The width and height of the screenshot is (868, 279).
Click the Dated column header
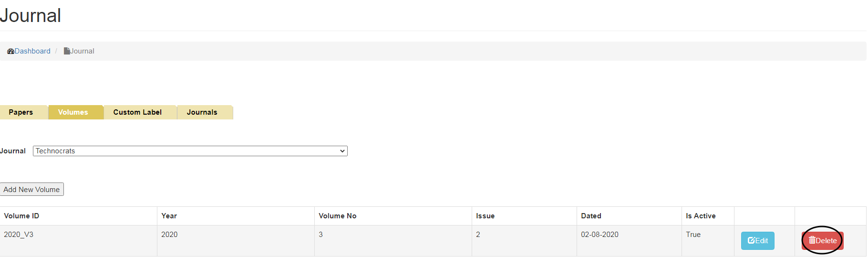click(591, 216)
